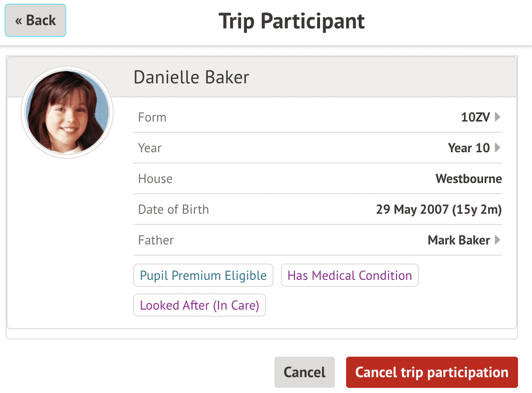Screen dimensions: 532x393
Task: Select the Has Medical Condition tag
Action: point(350,276)
